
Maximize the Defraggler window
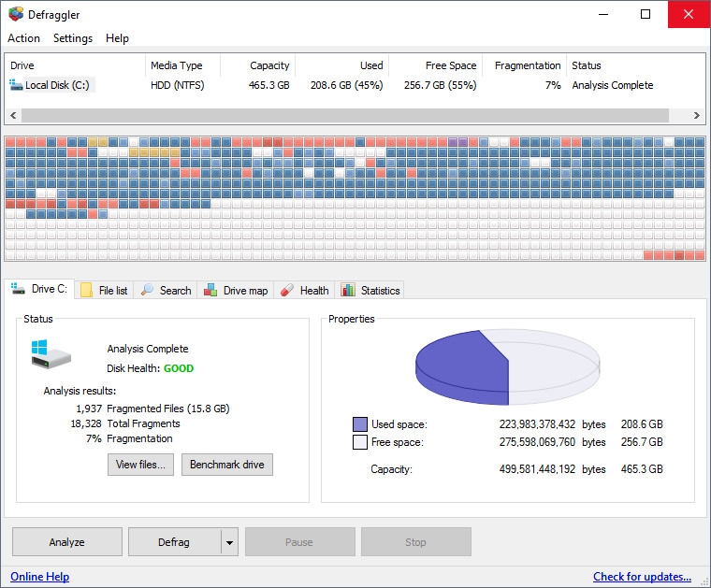646,14
